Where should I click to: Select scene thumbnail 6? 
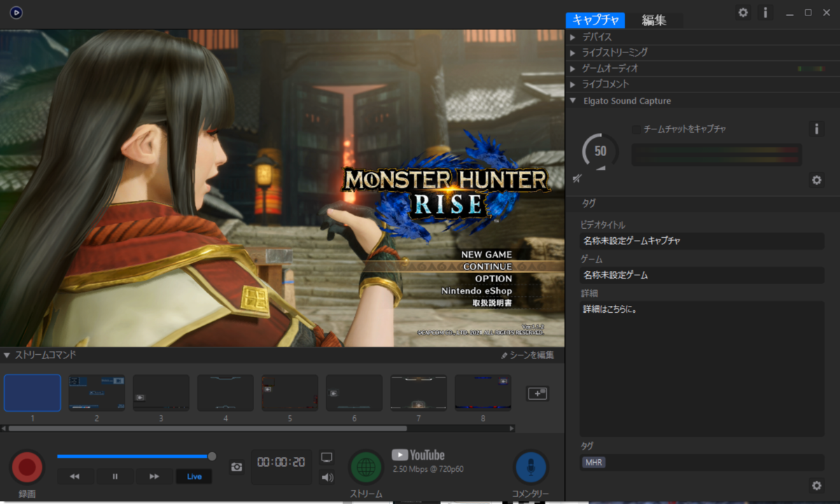[x=354, y=393]
